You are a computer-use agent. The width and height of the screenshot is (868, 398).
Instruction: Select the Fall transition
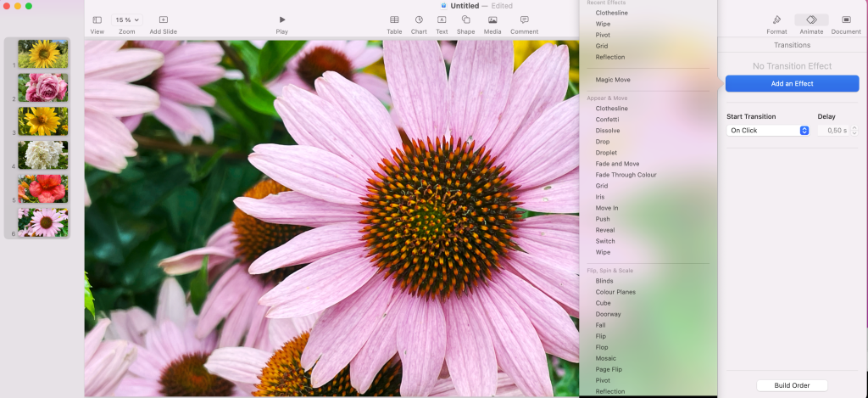point(601,325)
